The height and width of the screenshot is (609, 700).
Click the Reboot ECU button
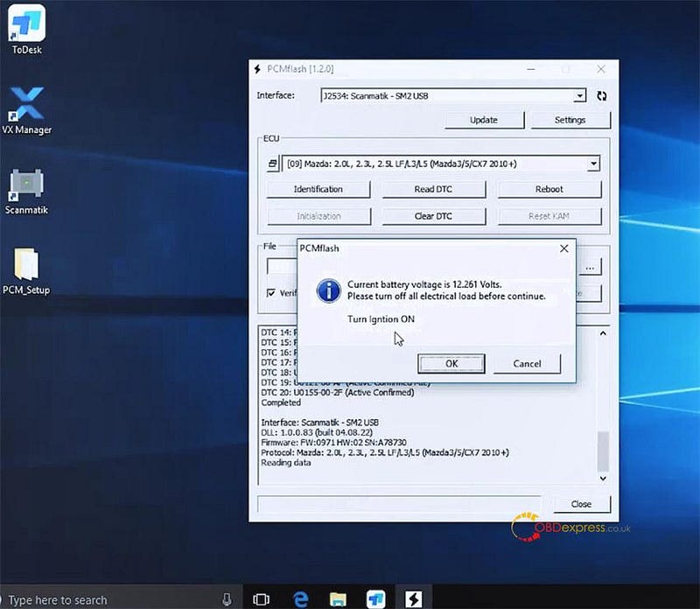tap(549, 189)
